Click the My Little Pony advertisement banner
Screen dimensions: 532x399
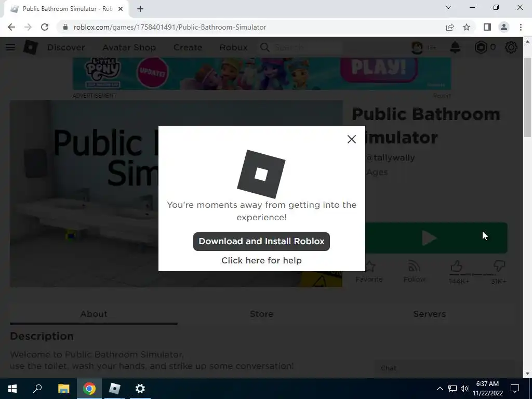pyautogui.click(x=262, y=74)
